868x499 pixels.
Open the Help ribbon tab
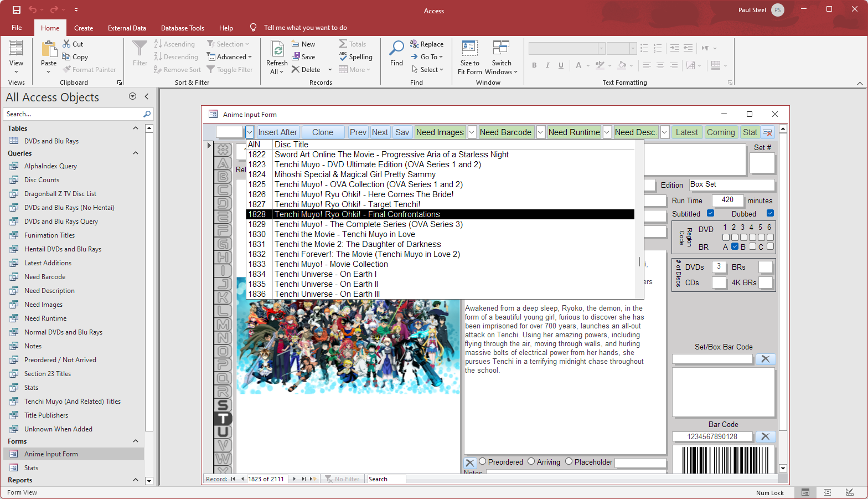pyautogui.click(x=226, y=28)
